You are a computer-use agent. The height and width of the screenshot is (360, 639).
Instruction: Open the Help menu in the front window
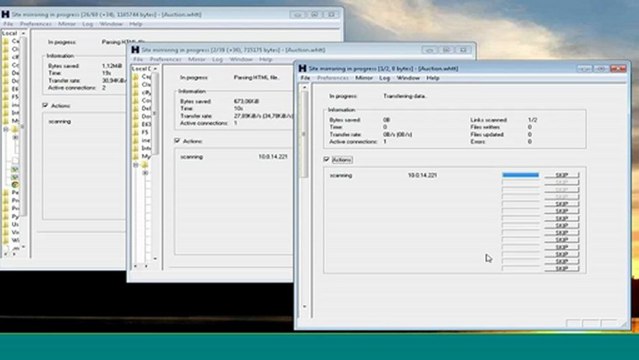point(433,78)
